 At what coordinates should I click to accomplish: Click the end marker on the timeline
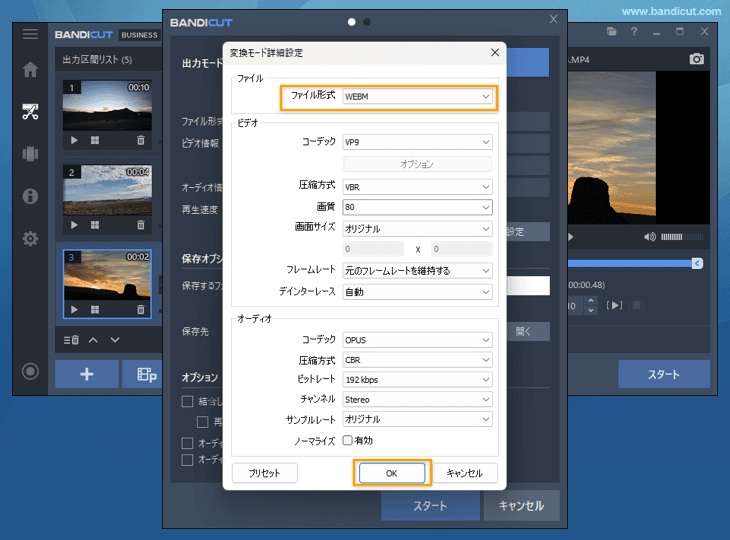697,263
